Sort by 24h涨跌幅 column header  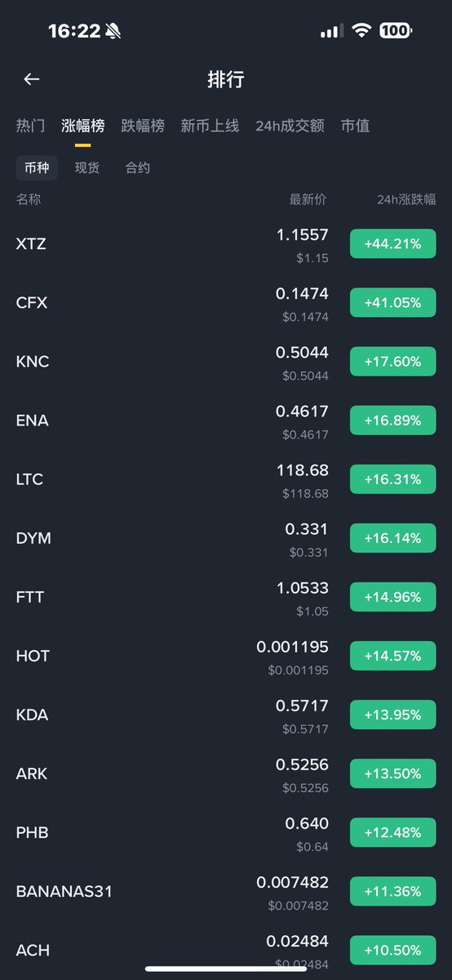(x=406, y=199)
